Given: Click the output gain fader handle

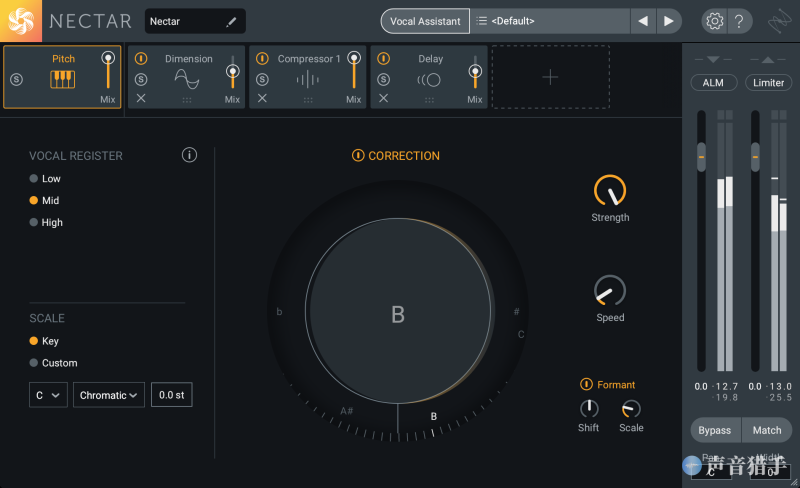Looking at the screenshot, I should pos(756,157).
